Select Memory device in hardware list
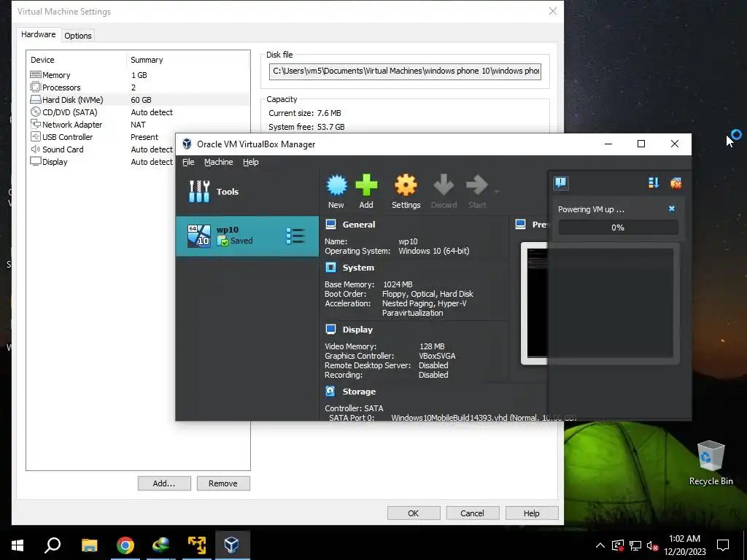Image resolution: width=747 pixels, height=560 pixels. coord(138,75)
